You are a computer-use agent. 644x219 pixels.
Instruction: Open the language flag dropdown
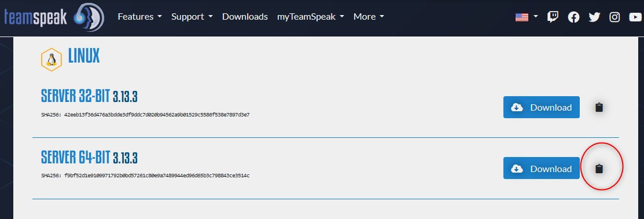tap(527, 17)
